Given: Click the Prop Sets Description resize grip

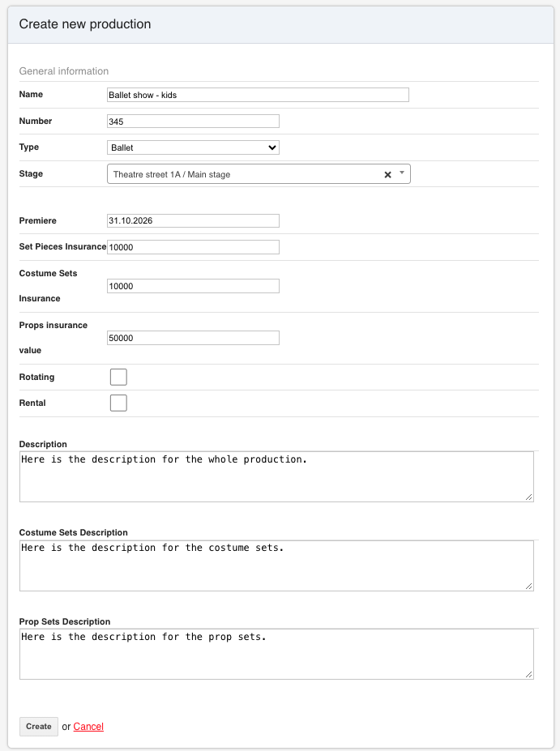Looking at the screenshot, I should click(x=529, y=674).
